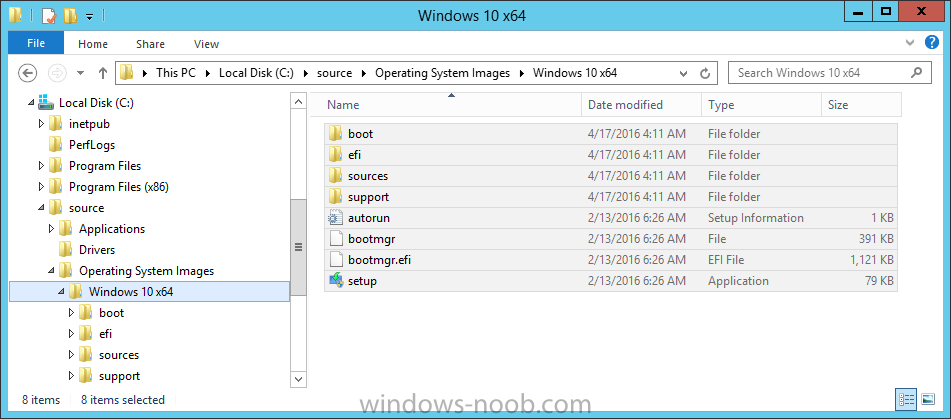Image resolution: width=951 pixels, height=419 pixels.
Task: Refresh the current folder view
Action: (x=705, y=73)
